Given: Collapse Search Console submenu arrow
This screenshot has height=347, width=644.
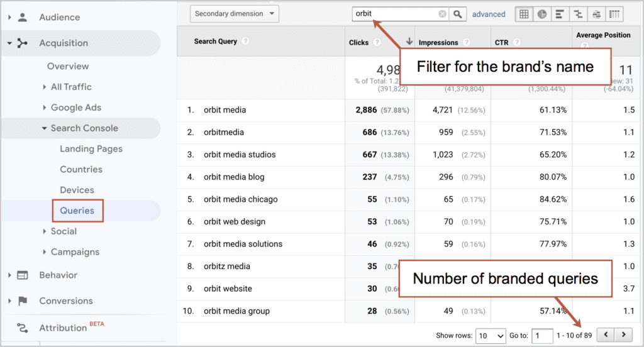Looking at the screenshot, I should pyautogui.click(x=45, y=128).
